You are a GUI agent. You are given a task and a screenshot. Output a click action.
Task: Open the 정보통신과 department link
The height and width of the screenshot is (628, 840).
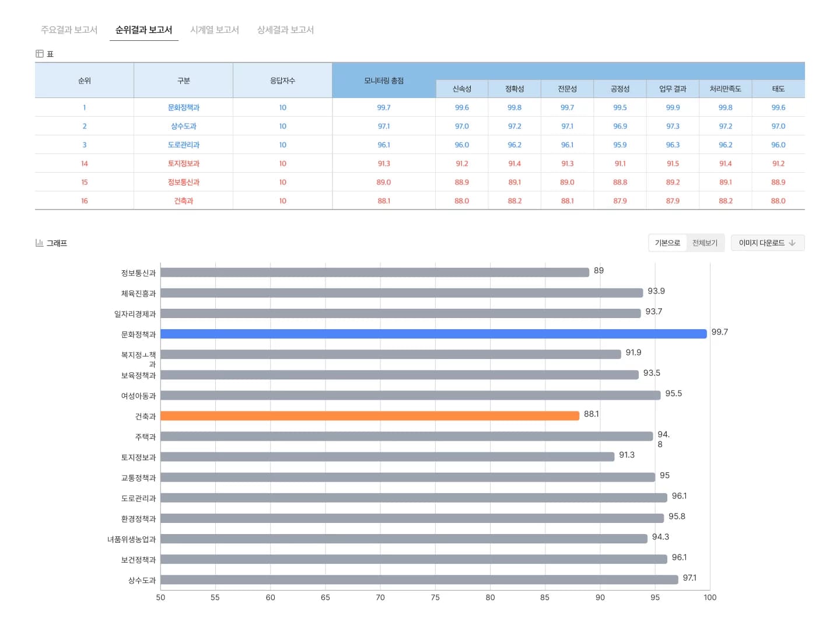click(x=183, y=182)
